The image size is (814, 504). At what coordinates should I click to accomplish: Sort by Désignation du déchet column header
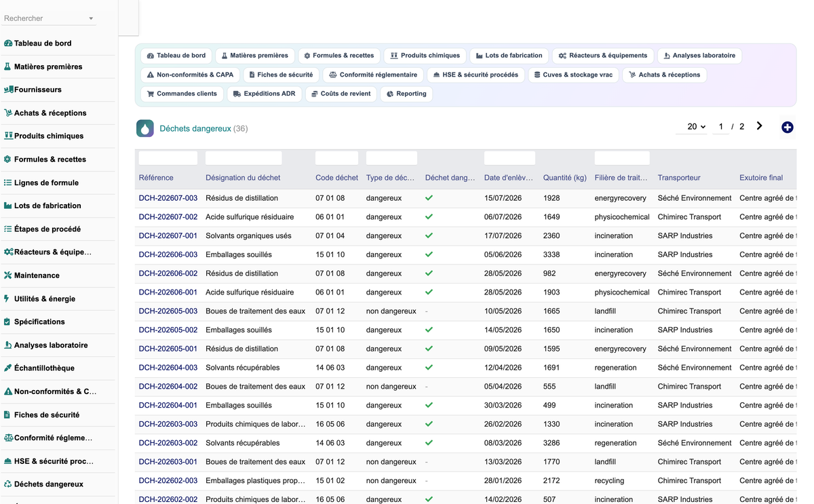(243, 178)
